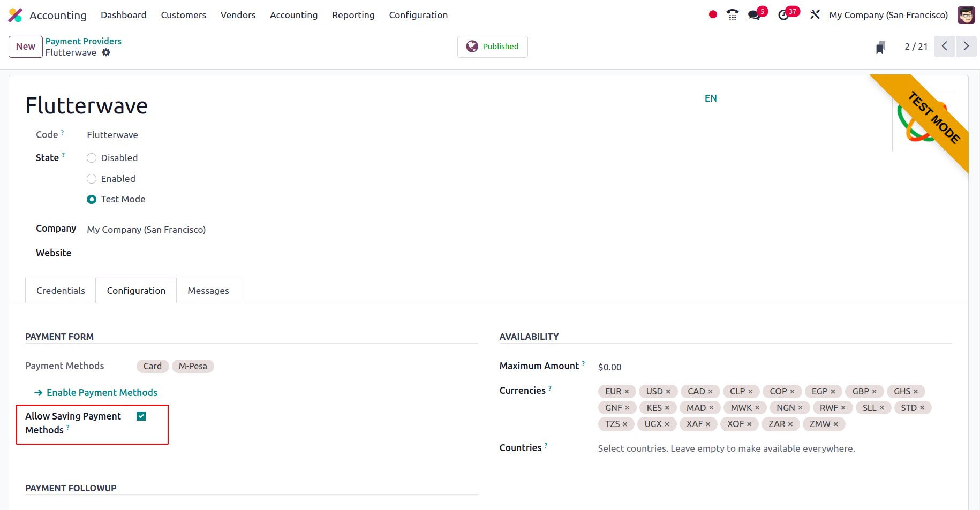The image size is (980, 510).
Task: Open the discuss messages icon
Action: point(755,15)
